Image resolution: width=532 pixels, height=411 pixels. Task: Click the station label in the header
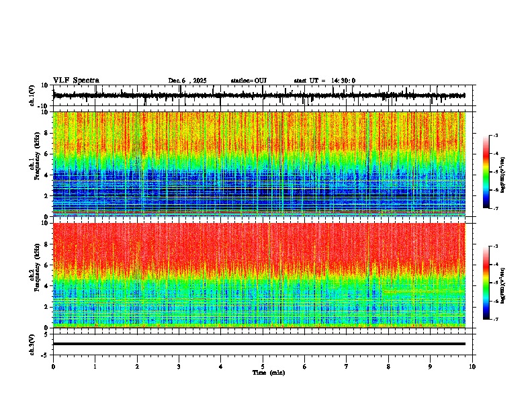249,81
